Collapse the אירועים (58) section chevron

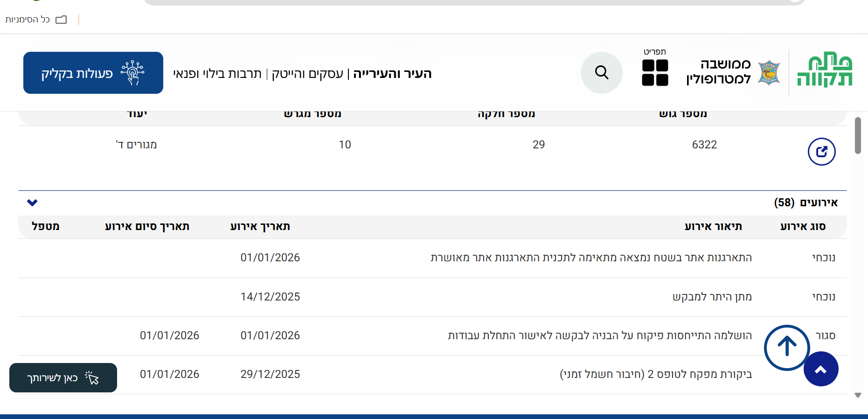click(32, 203)
